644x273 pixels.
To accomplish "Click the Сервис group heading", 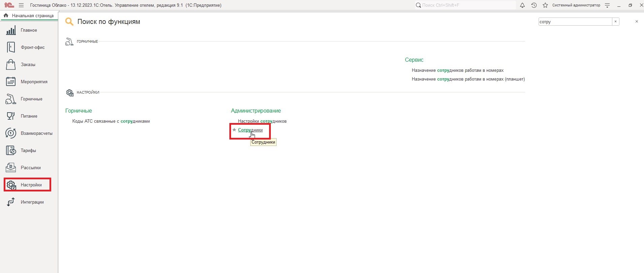I will pos(414,60).
